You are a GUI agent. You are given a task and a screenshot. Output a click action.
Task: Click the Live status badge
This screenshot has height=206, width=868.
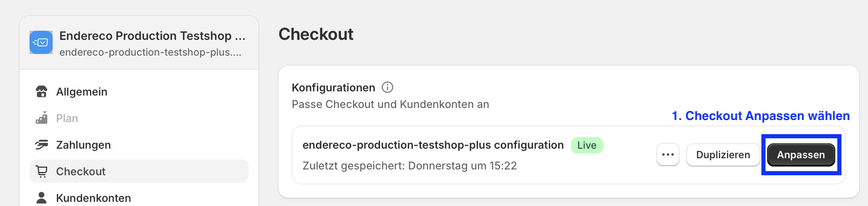pyautogui.click(x=587, y=145)
